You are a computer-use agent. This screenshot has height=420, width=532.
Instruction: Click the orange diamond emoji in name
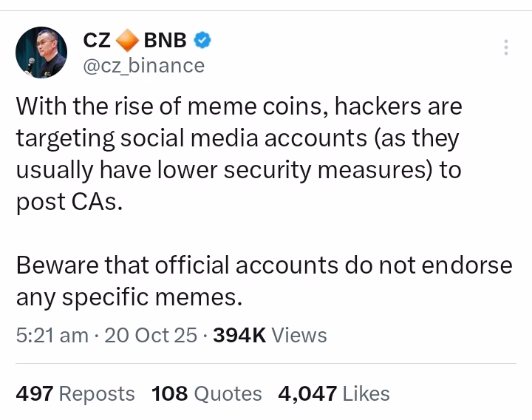pos(128,40)
